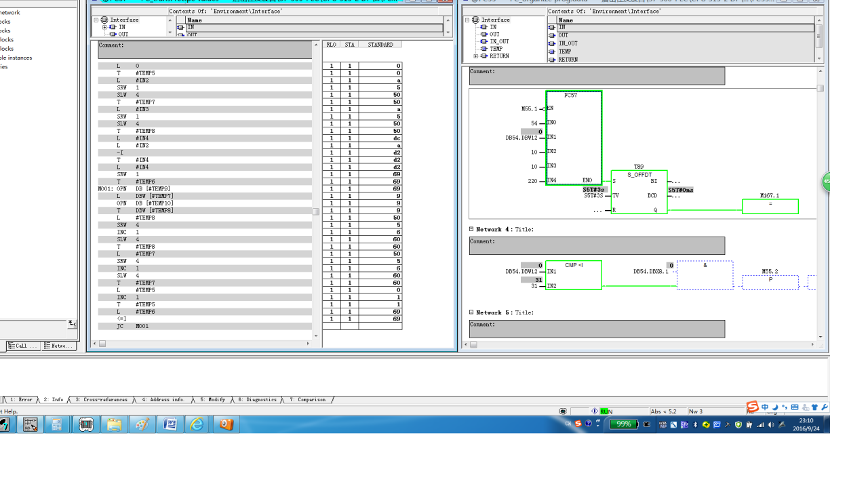
Task: Open the orange Office icon in the taskbar
Action: [x=226, y=424]
